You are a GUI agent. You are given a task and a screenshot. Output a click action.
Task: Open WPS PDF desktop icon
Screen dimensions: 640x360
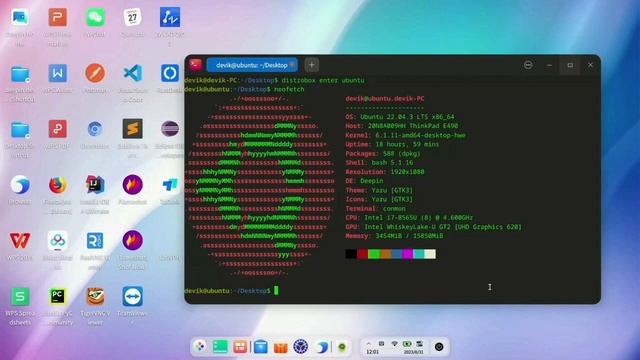coord(58,129)
